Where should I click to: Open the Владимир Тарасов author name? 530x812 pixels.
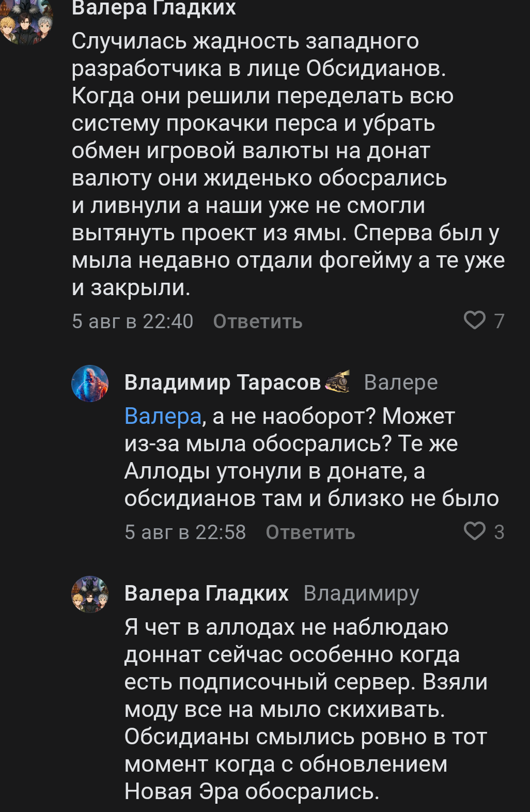point(223,382)
